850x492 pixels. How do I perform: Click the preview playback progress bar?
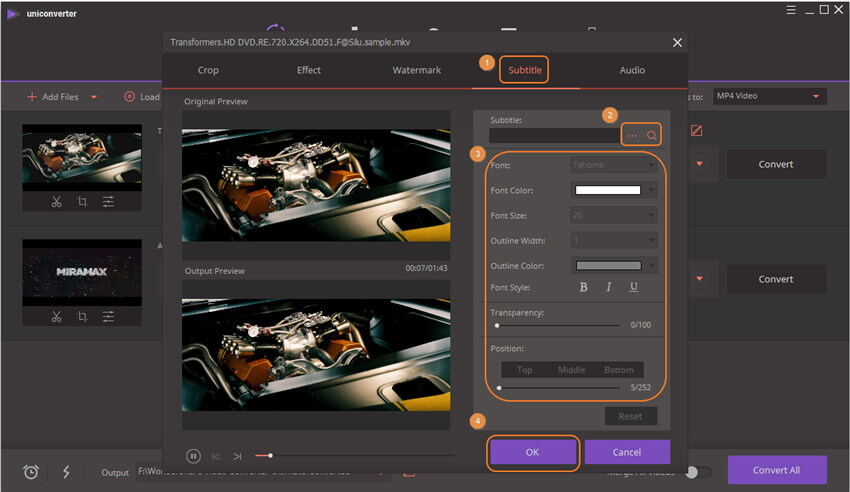tap(355, 456)
